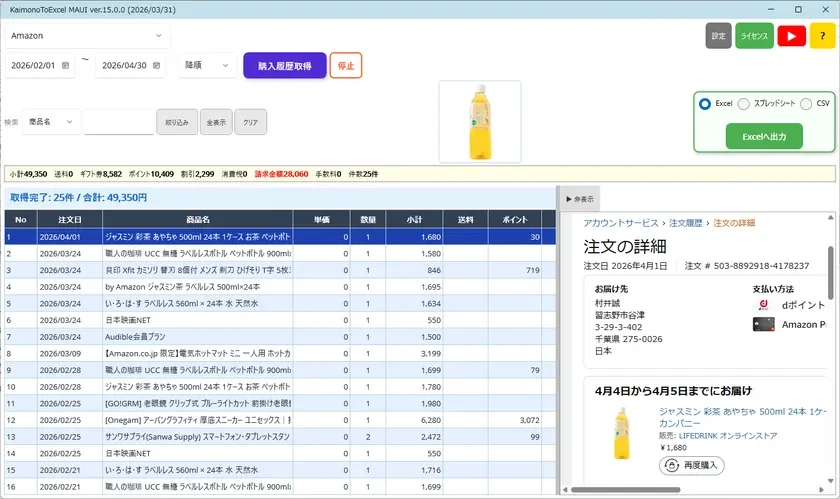Open the start date calendar picker icon
Screen dimensions: 840x499
tap(66, 65)
